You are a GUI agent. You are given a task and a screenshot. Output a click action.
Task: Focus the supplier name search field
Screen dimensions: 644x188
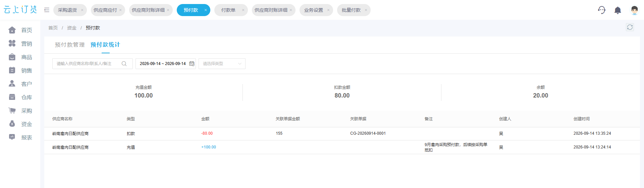click(x=93, y=64)
